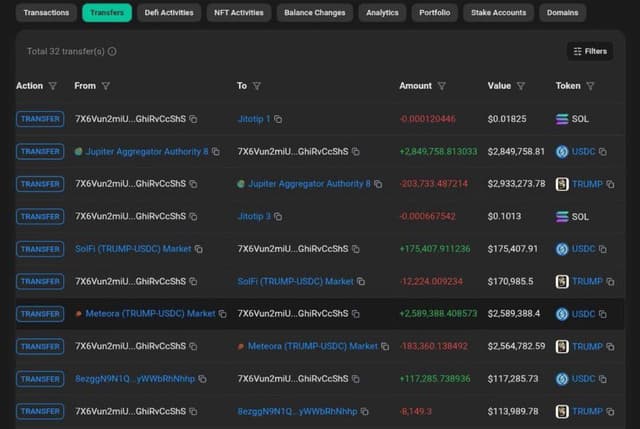Image resolution: width=640 pixels, height=429 pixels.
Task: Open Jupiter Aggregator Authority 8 in To column
Action: (309, 184)
